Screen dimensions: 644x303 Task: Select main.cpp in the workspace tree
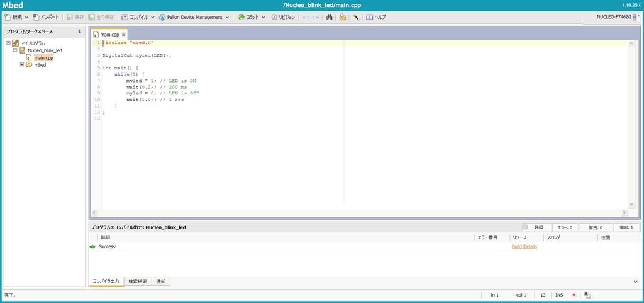click(43, 57)
